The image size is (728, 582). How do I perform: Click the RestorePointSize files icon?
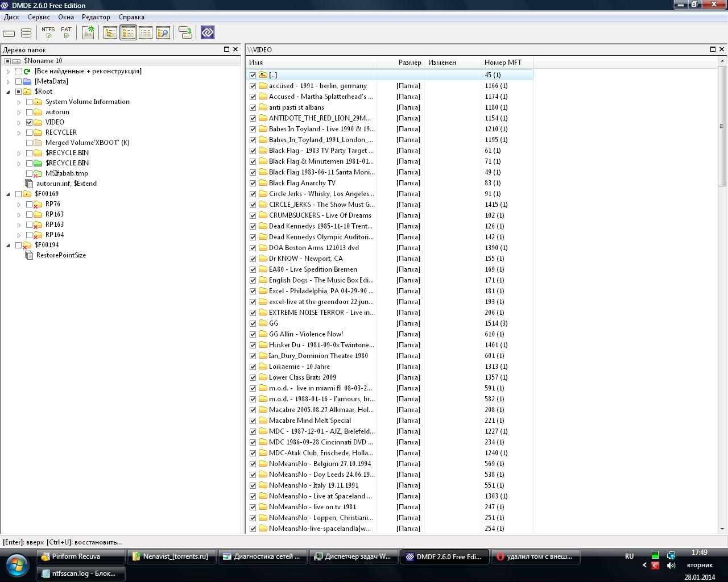click(x=29, y=255)
